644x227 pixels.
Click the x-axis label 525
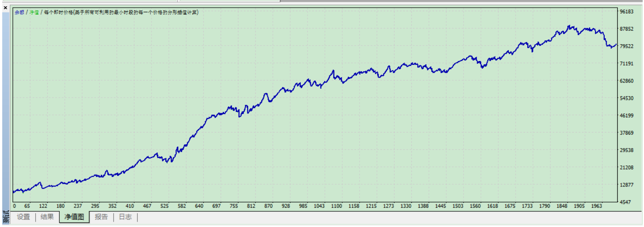point(164,206)
